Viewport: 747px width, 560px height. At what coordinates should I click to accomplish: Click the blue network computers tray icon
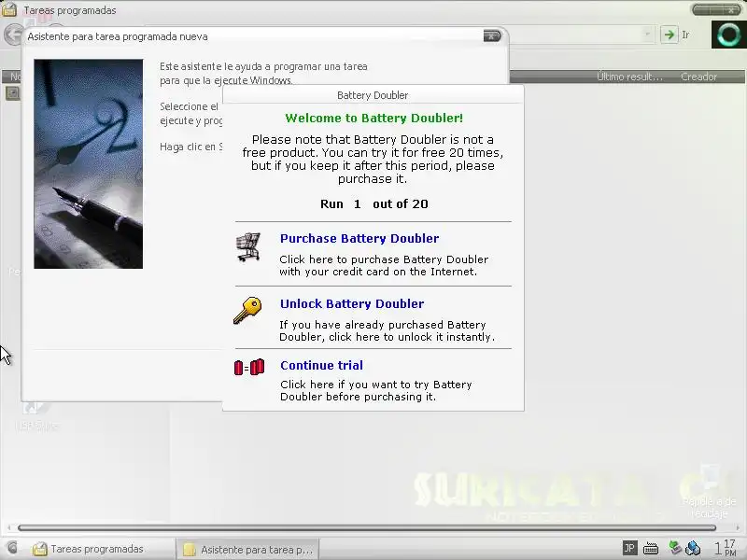(693, 549)
